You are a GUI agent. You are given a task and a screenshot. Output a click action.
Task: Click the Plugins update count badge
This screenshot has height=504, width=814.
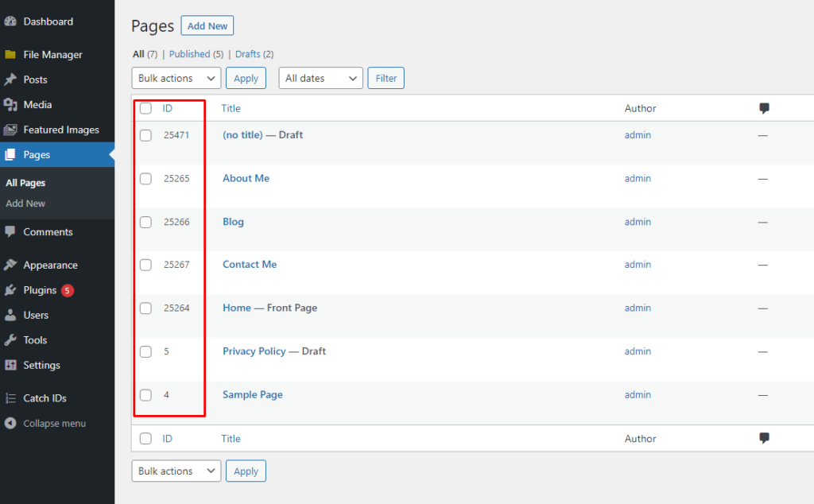68,290
